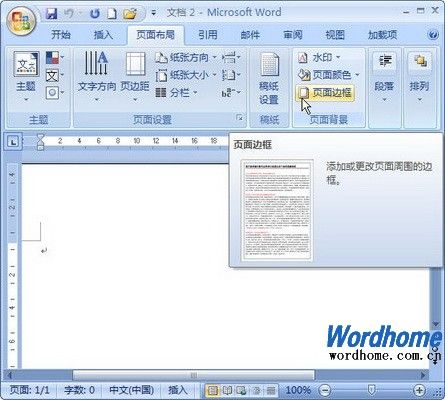Open Word Help icon
Viewport: 445px width, 400px height.
tap(433, 34)
